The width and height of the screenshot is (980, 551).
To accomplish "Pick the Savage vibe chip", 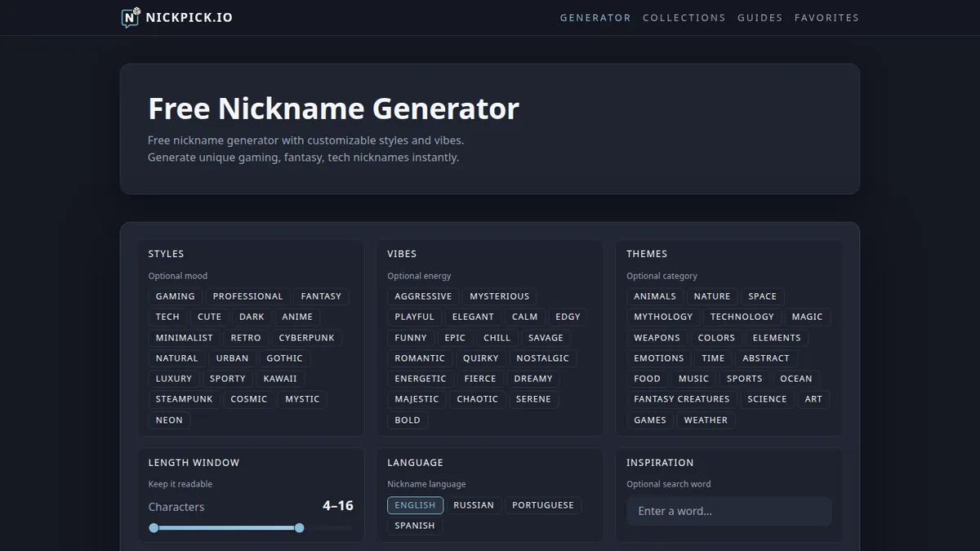I will (546, 338).
